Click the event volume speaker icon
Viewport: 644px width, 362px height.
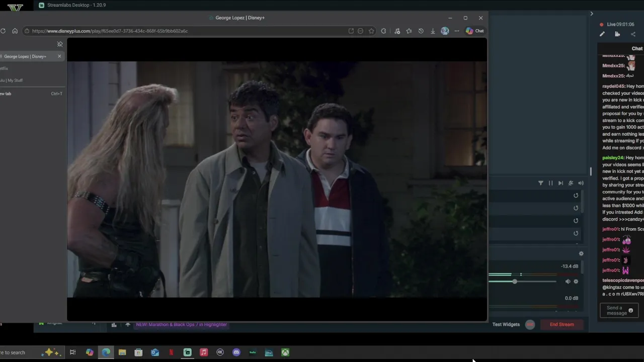[581, 183]
